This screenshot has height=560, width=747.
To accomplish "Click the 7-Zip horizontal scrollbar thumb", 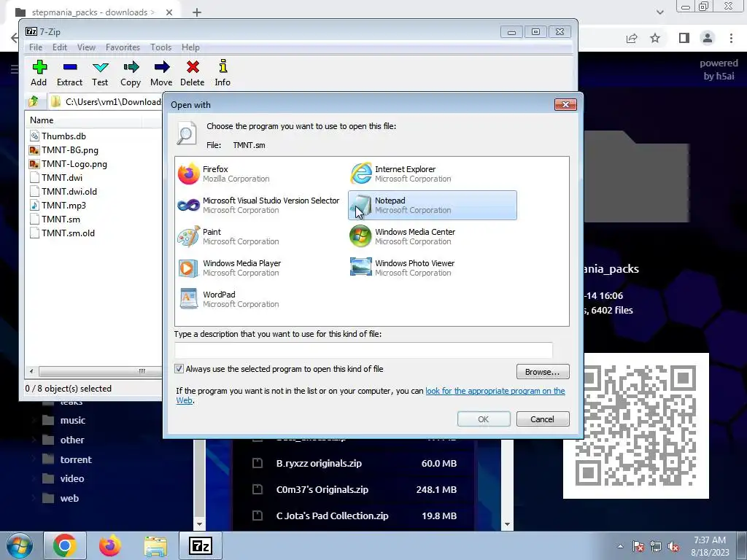I will click(x=99, y=371).
